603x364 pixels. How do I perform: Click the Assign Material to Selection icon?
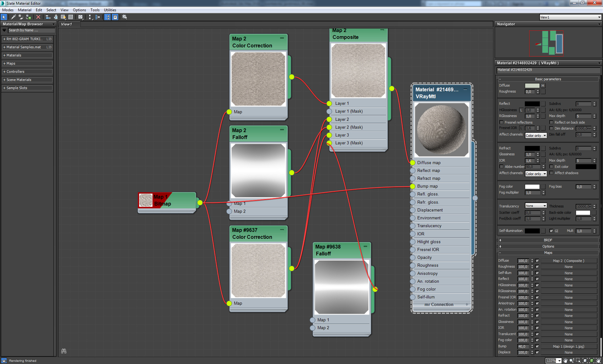click(x=28, y=17)
